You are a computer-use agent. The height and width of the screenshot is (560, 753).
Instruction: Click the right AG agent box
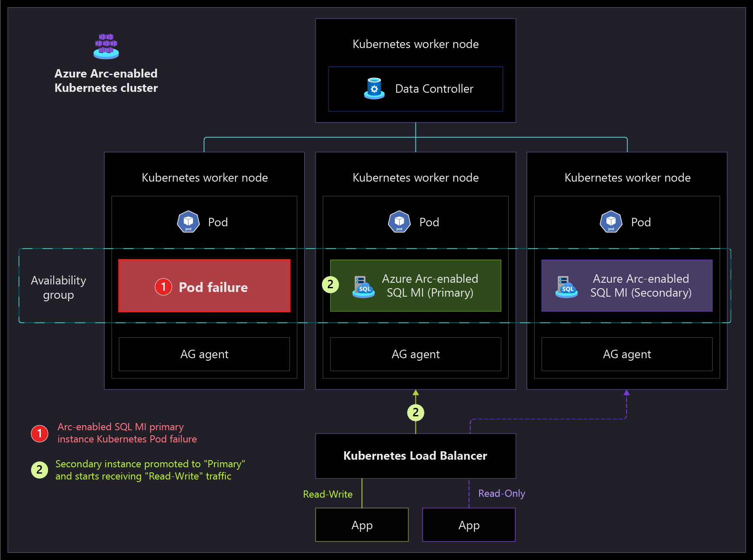pos(627,354)
